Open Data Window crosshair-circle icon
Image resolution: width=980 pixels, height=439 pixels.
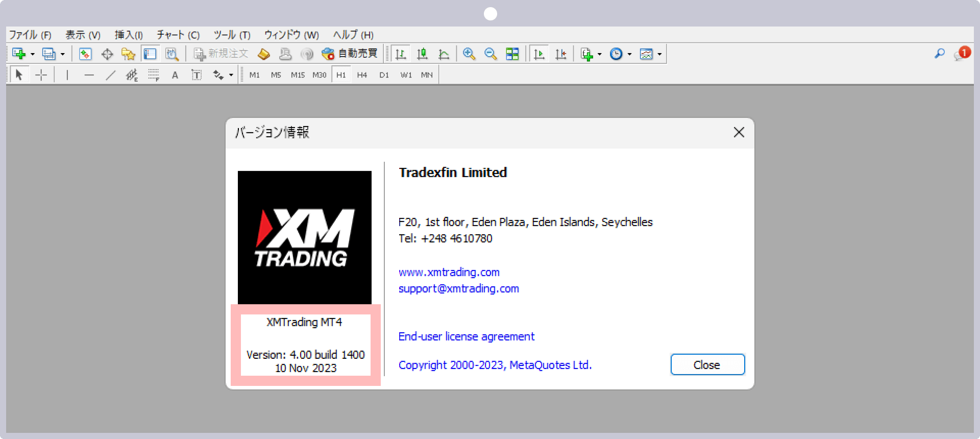tap(107, 54)
